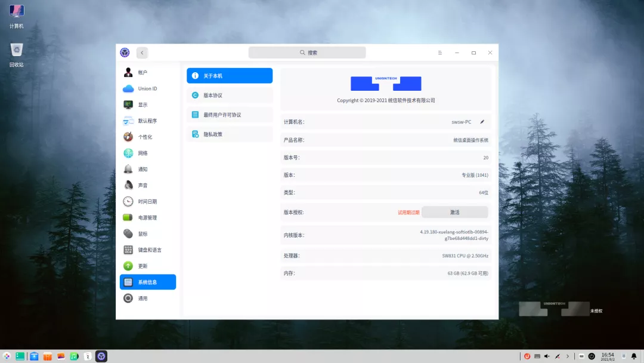Open 电源管理 power management settings
644x363 pixels.
(148, 217)
